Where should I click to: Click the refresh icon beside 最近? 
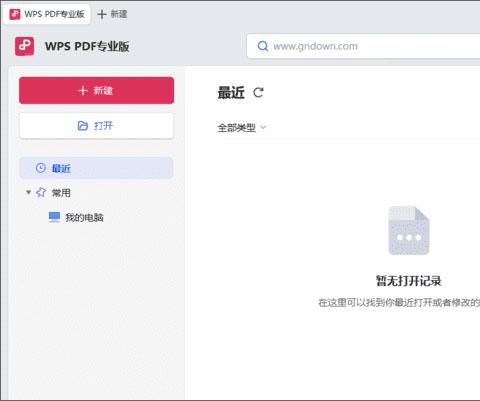258,92
